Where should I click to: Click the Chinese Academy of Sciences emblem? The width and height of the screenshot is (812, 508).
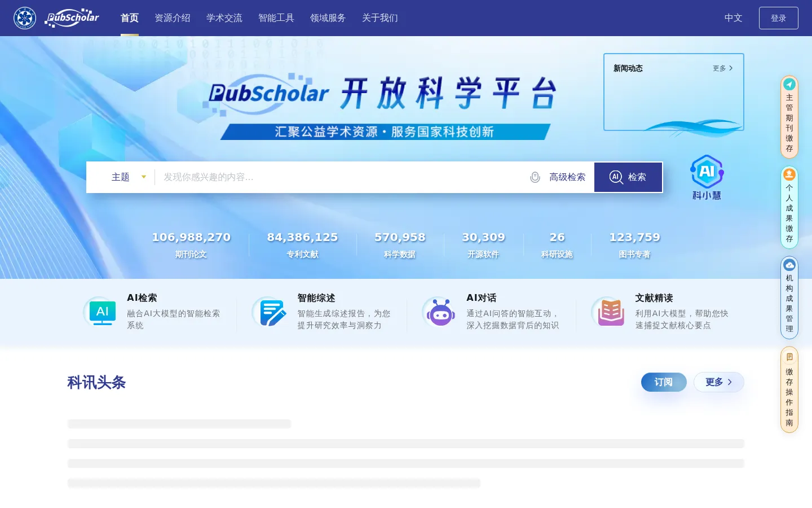tap(25, 18)
